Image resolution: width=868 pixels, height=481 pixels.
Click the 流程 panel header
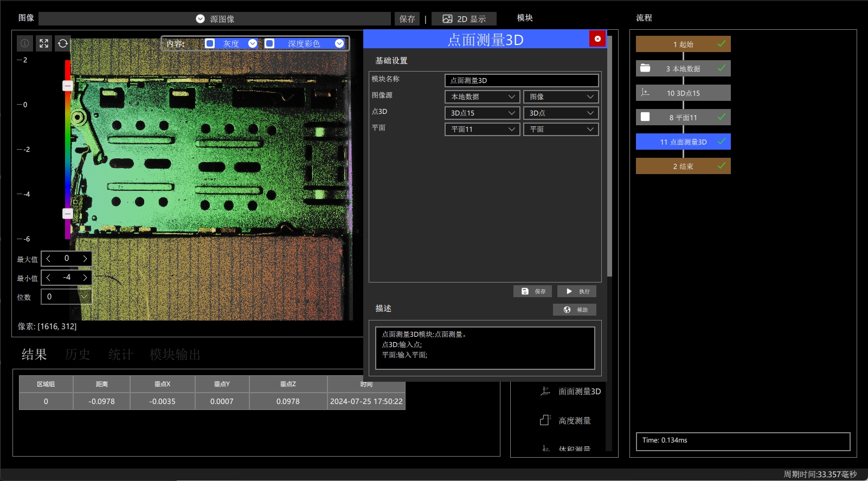[x=644, y=18]
